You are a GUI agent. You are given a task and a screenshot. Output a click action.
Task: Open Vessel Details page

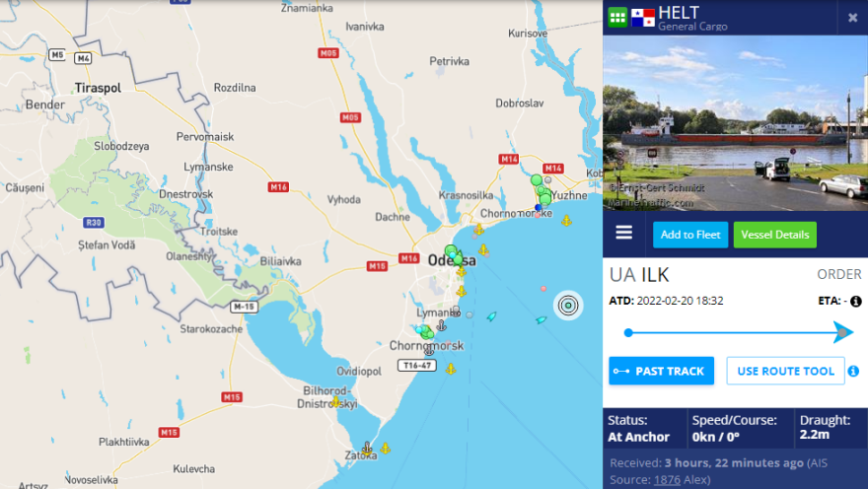click(x=775, y=235)
